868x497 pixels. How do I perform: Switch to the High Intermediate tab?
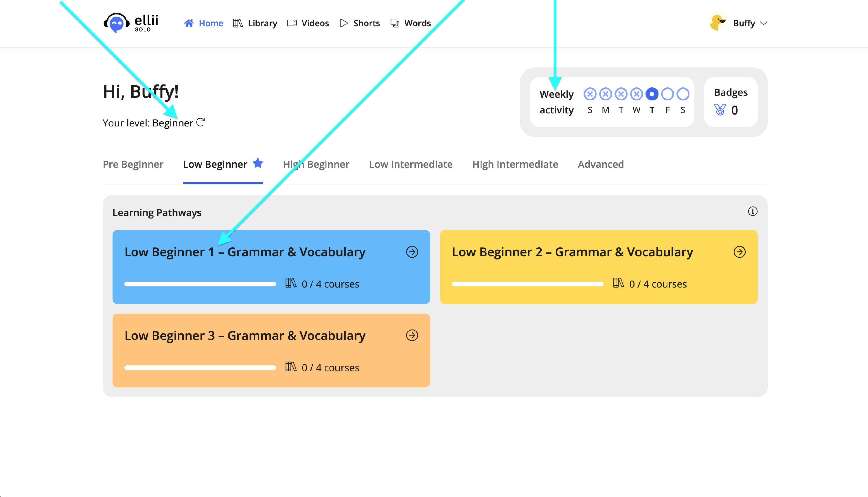pos(515,164)
